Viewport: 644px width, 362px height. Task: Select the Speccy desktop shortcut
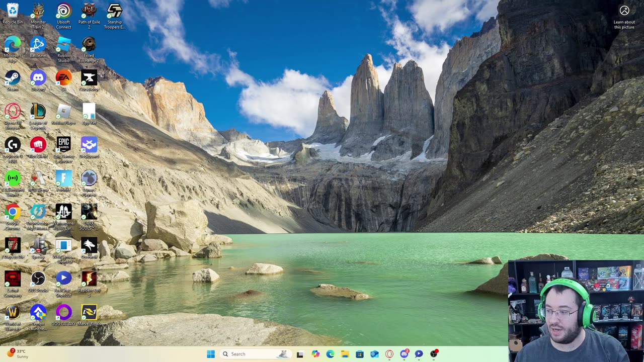click(38, 248)
